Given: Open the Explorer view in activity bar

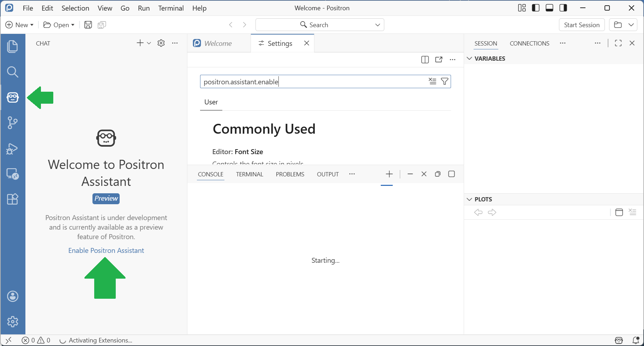Looking at the screenshot, I should tap(13, 47).
